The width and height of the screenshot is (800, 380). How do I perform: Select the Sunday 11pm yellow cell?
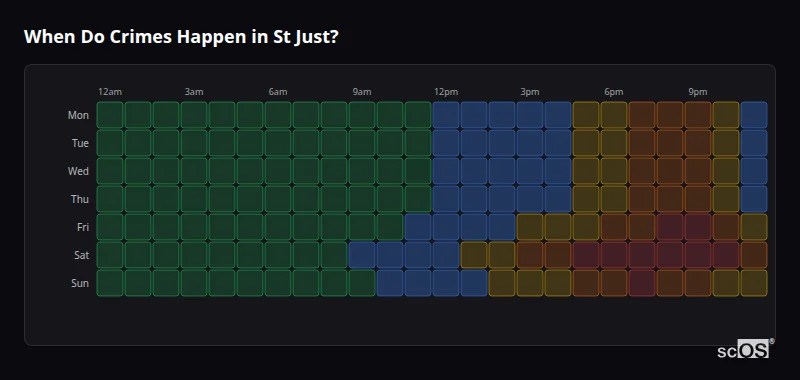tap(754, 283)
